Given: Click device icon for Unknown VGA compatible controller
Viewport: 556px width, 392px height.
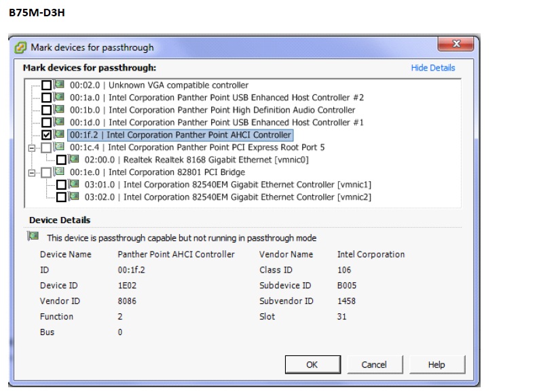Looking at the screenshot, I should tap(59, 85).
